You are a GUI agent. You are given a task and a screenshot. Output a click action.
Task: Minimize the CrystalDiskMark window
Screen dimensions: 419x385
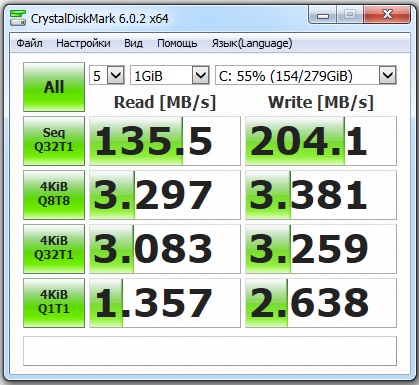[x=323, y=15]
